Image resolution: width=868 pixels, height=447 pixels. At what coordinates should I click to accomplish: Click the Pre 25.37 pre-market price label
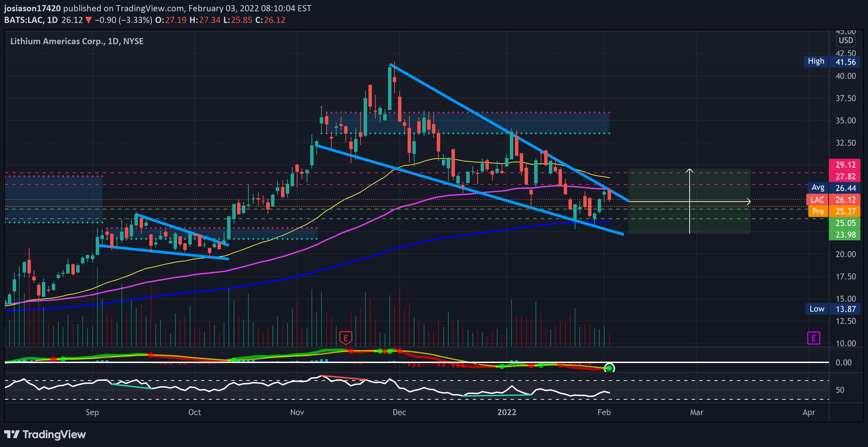pos(834,211)
